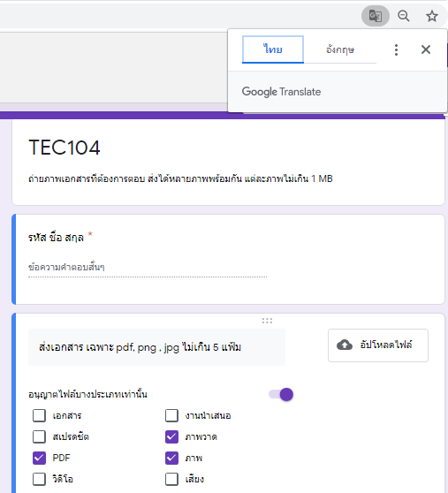Click the drag handle dots on upload question
The image size is (448, 493).
coord(267,321)
